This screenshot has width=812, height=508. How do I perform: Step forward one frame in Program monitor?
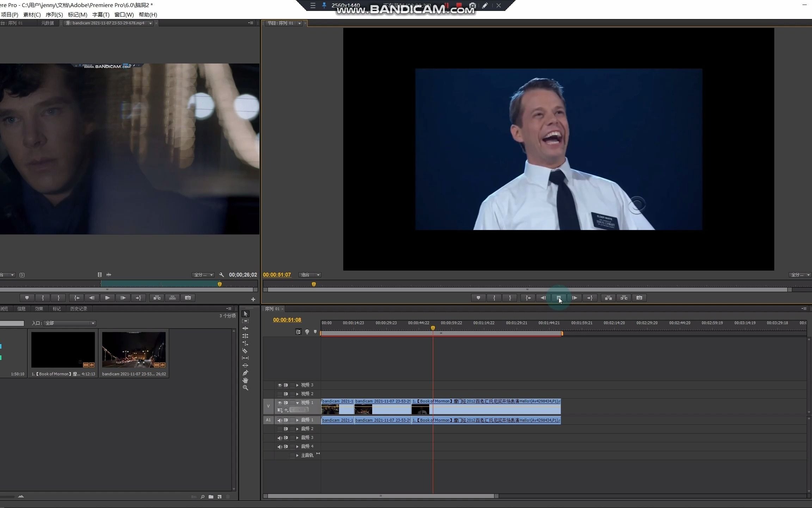(x=574, y=298)
